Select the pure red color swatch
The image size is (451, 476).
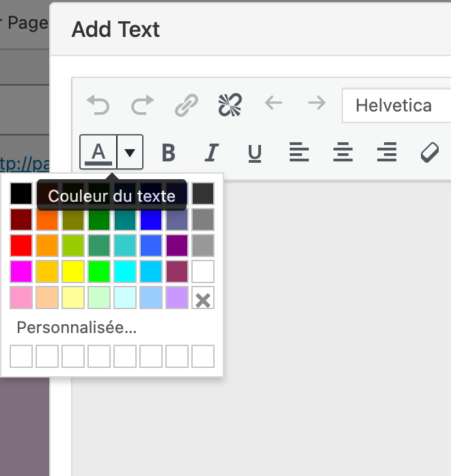(21, 246)
